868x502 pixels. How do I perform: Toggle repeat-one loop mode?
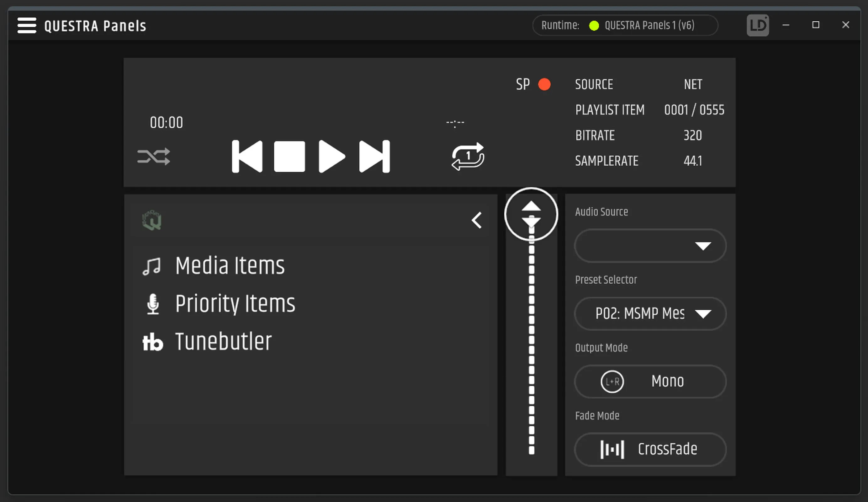(x=468, y=157)
